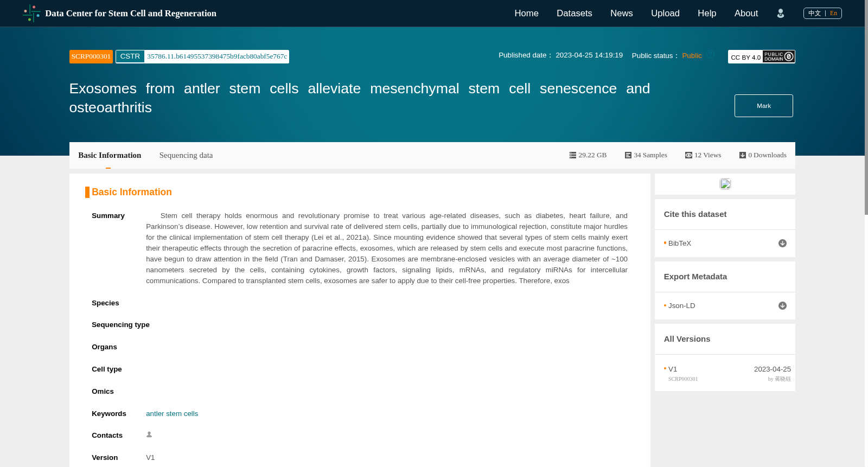
Task: Open the Upload menu item
Action: [x=665, y=14]
